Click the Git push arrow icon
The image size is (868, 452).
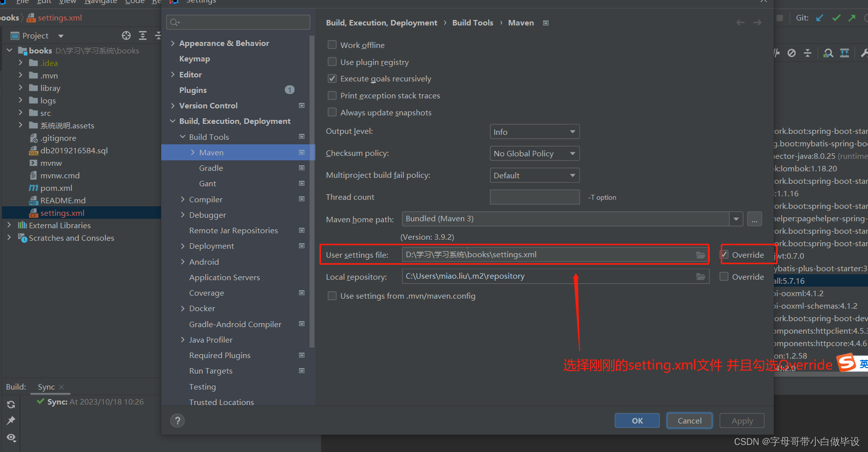[852, 18]
